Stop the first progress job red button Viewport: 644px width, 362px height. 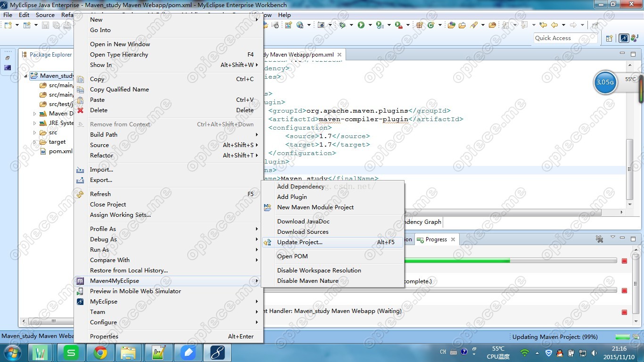(x=624, y=261)
